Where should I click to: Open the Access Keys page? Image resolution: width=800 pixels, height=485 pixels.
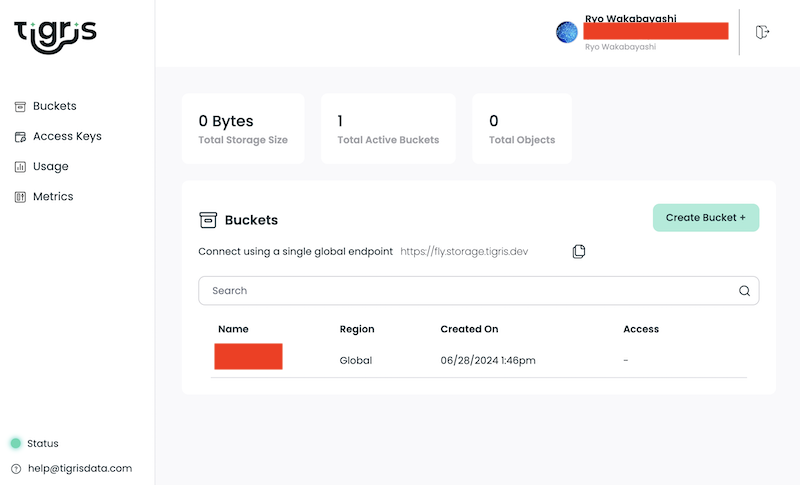coord(67,136)
